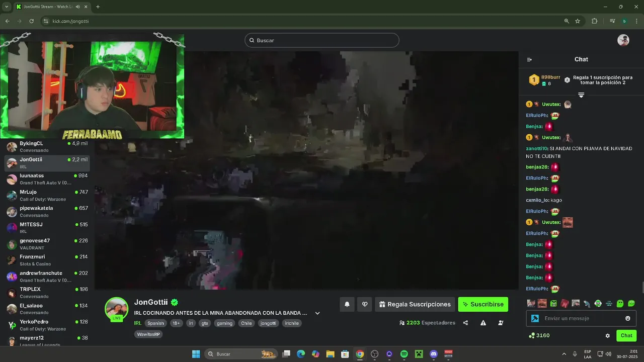Select the Chile tag
Screen dimensions: 644x362
click(x=246, y=323)
